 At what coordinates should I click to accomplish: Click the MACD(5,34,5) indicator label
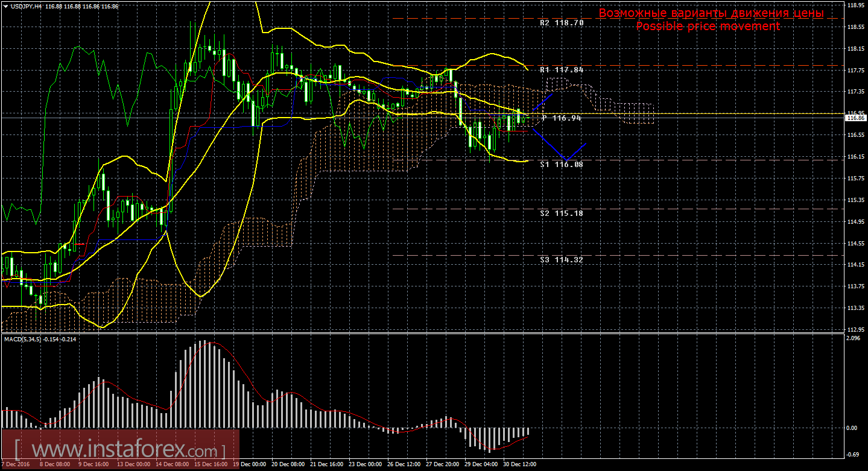[x=23, y=340]
